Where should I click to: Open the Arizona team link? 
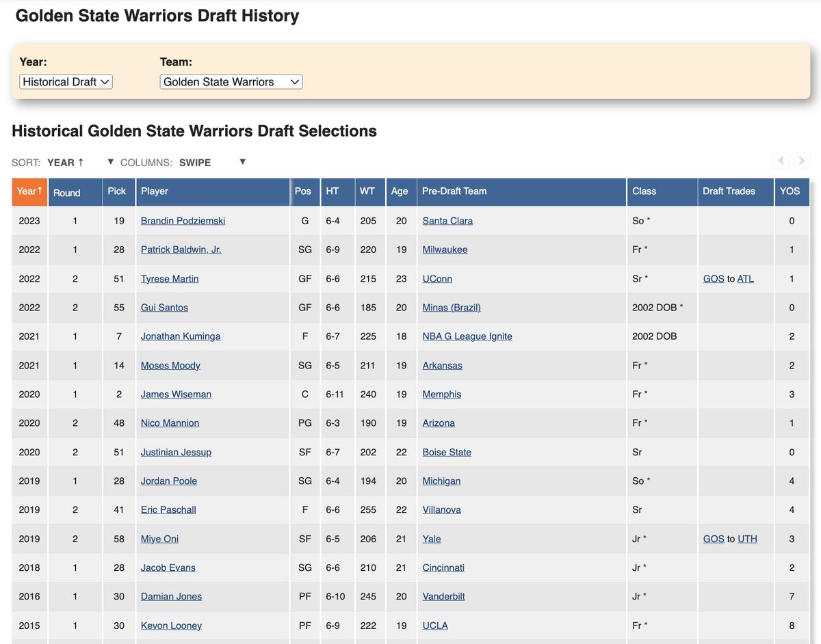point(439,423)
